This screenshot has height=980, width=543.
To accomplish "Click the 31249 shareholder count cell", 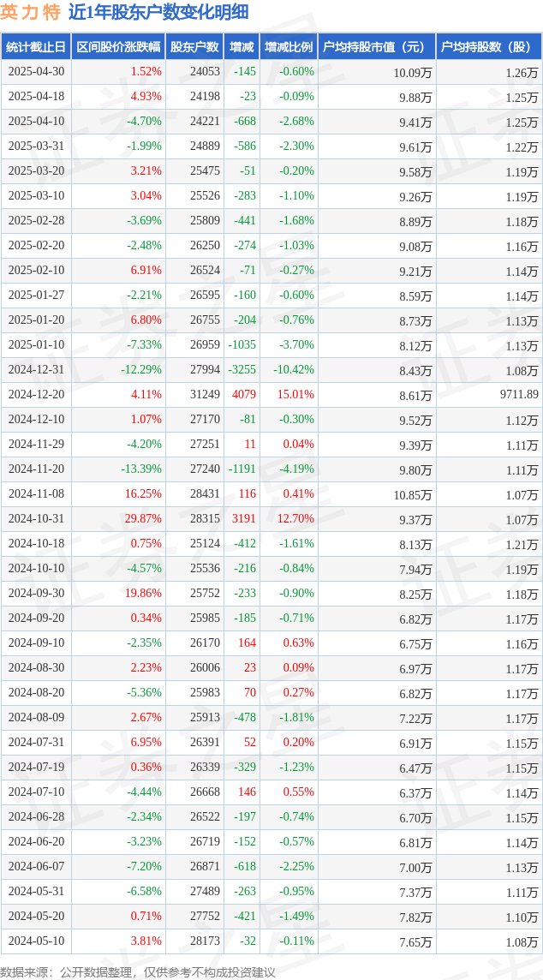I will coord(205,394).
